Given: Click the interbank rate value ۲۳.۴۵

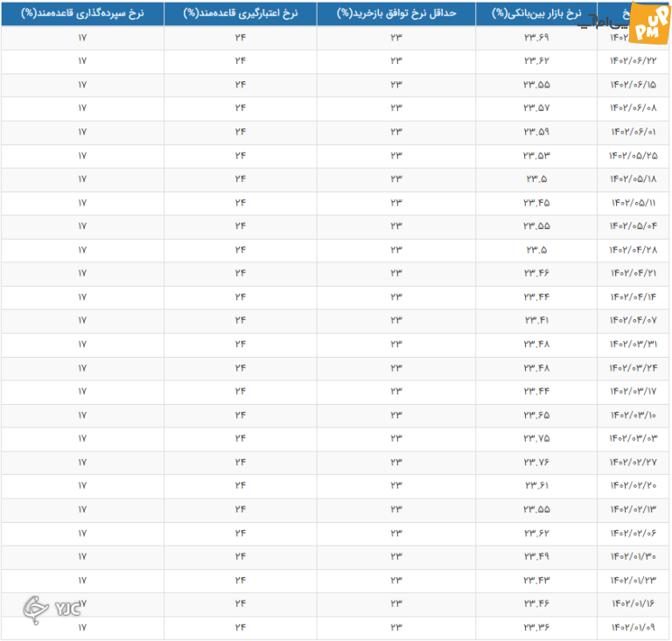Looking at the screenshot, I should pos(536,203).
